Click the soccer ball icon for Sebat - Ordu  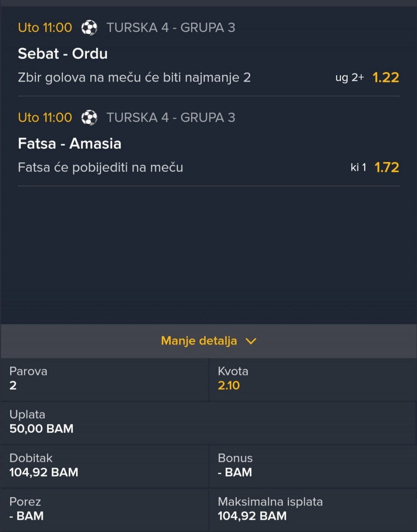pos(89,28)
